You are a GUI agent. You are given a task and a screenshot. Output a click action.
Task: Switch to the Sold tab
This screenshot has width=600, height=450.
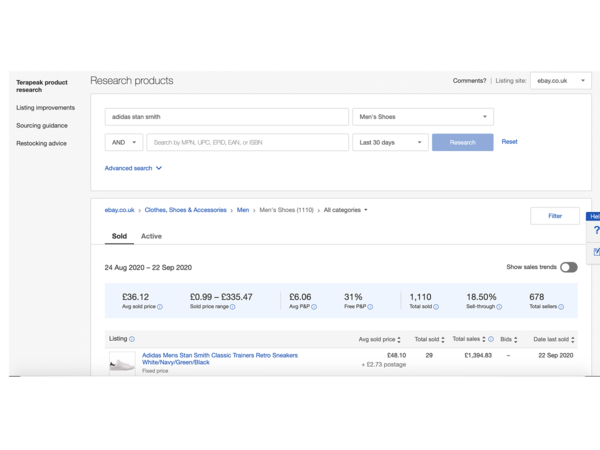pyautogui.click(x=119, y=236)
